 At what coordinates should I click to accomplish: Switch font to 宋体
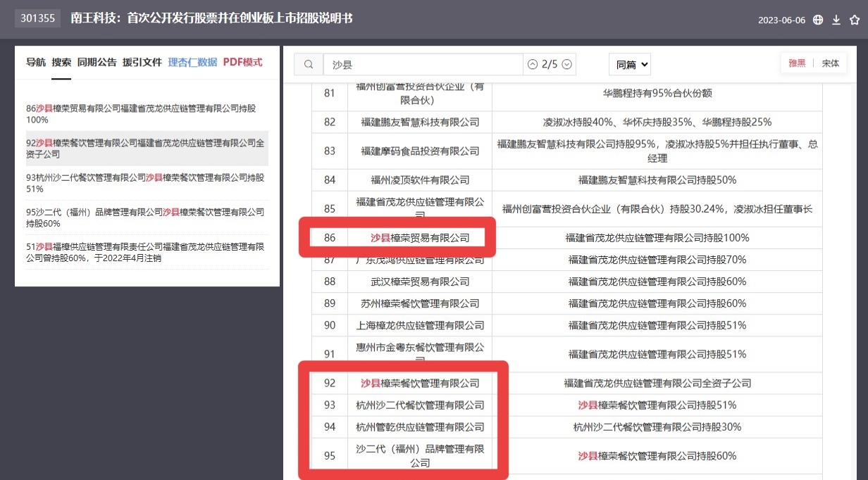click(x=831, y=63)
